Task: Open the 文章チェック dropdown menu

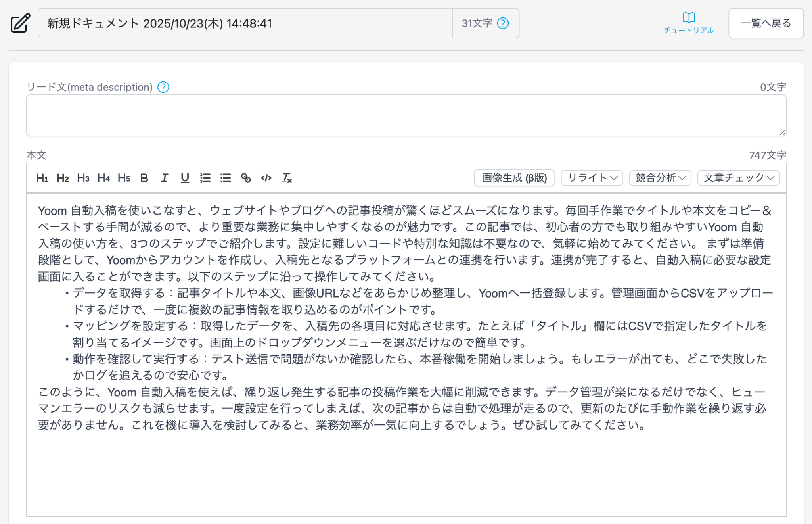Action: click(x=738, y=178)
